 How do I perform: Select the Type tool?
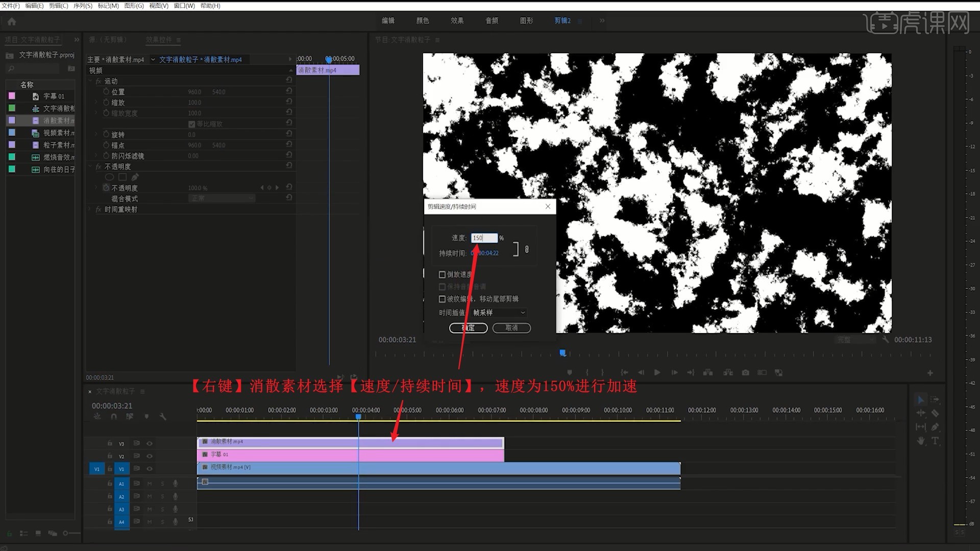935,441
